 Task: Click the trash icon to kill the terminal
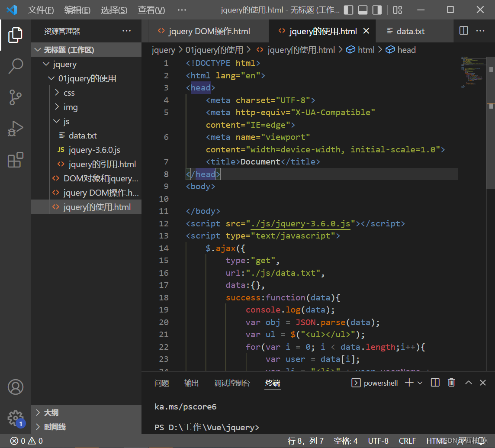(451, 383)
